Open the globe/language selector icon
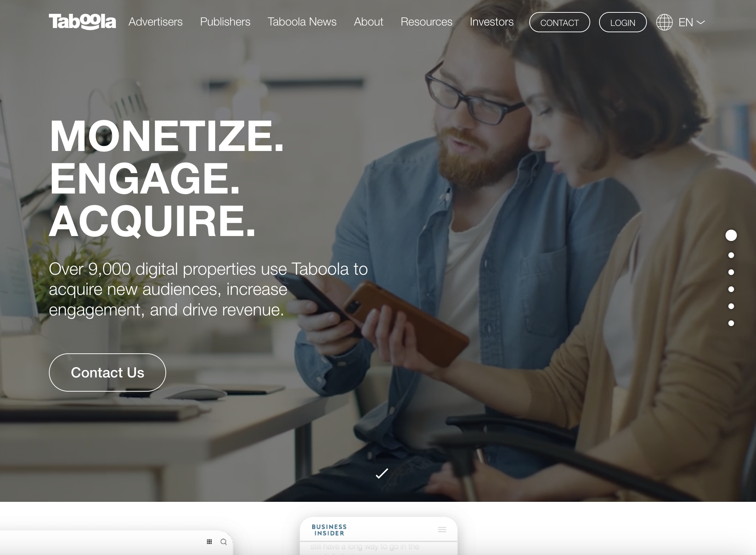The height and width of the screenshot is (555, 756). tap(664, 22)
